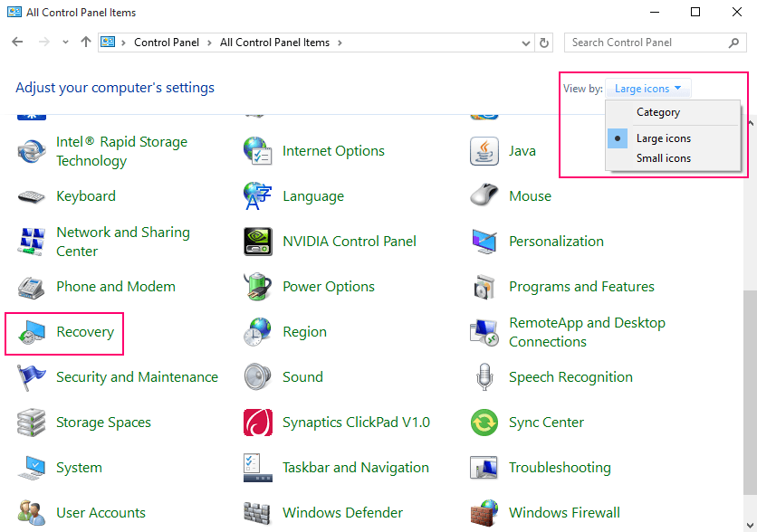Screen dimensions: 757x532
Task: Open the Network and Sharing Center link
Action: tap(122, 242)
